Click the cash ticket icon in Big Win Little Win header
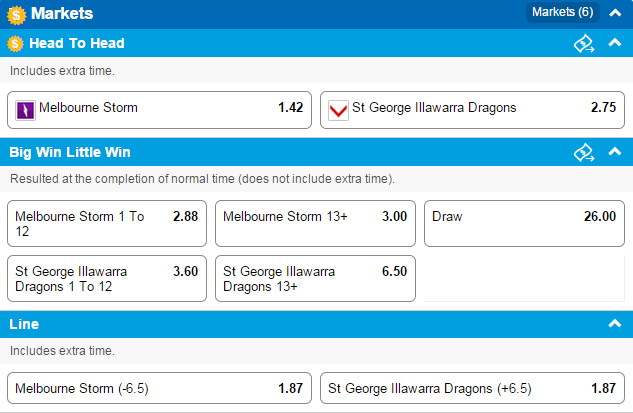The width and height of the screenshot is (633, 413). 584,152
